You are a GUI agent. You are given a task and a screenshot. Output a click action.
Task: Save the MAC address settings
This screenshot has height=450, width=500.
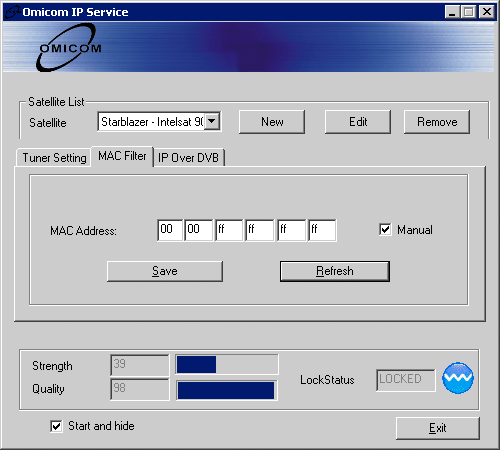coord(165,271)
